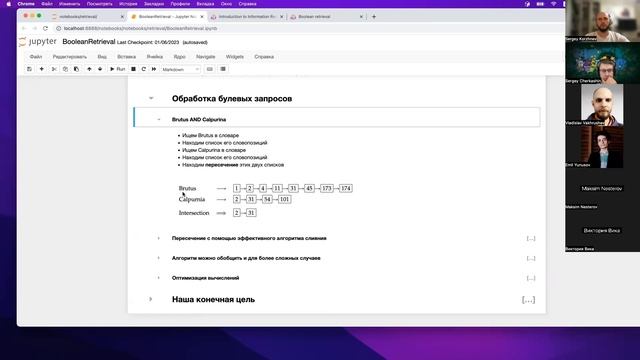
Task: Collapse the Brutus AND Calpurina heading
Action: pos(159,120)
